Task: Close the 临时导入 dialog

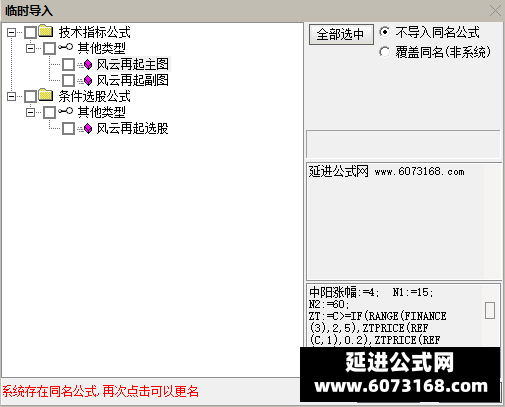Action: click(x=495, y=11)
